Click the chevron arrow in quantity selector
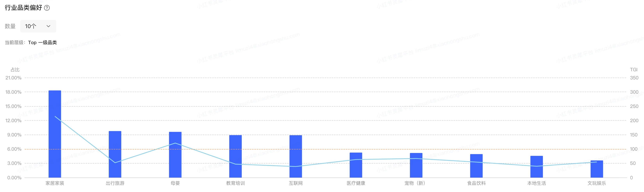 click(x=48, y=26)
